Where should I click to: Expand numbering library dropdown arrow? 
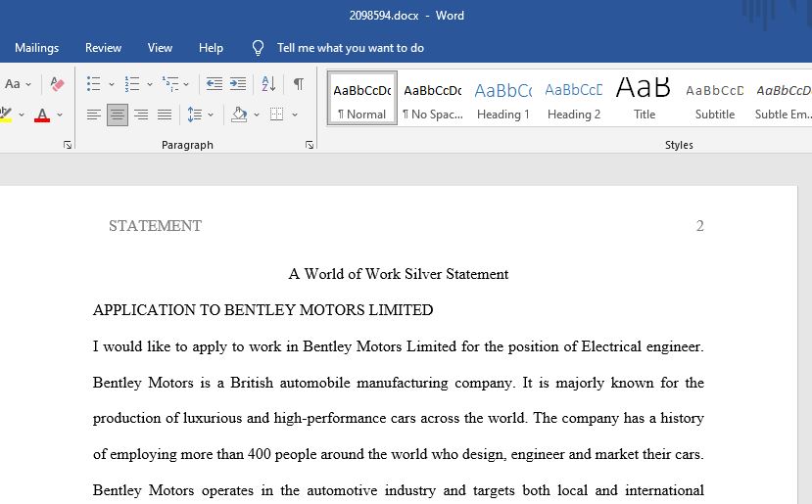pyautogui.click(x=150, y=84)
